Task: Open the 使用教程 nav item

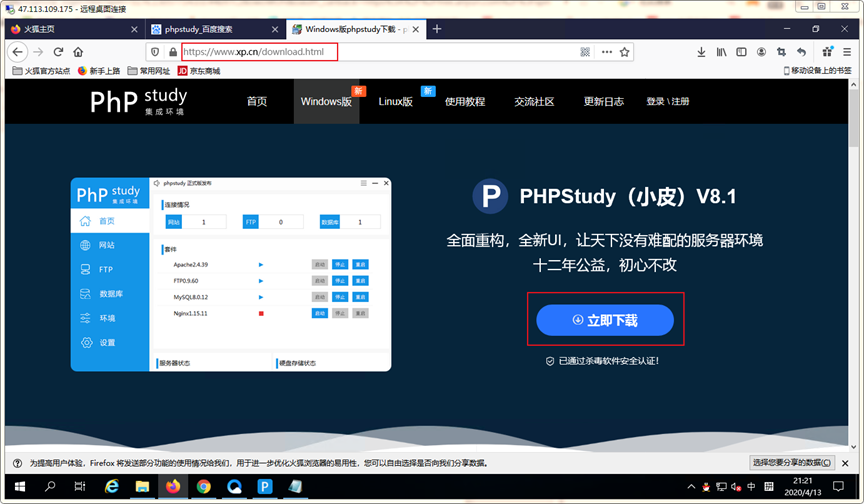Action: pos(465,101)
